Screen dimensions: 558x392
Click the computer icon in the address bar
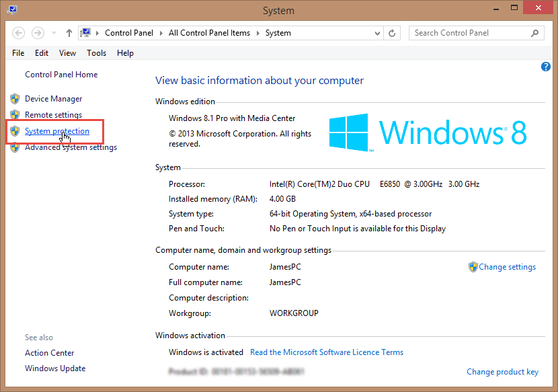(x=85, y=33)
